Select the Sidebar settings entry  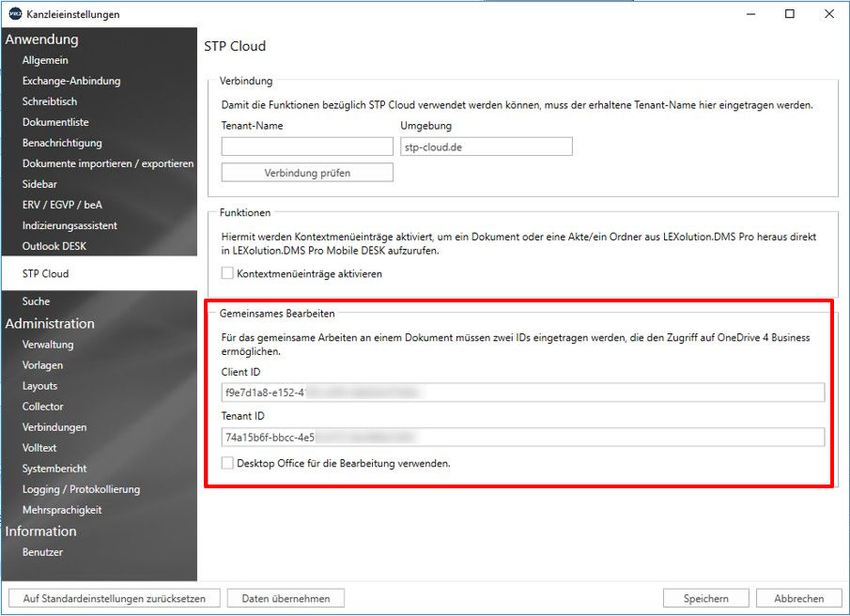39,184
